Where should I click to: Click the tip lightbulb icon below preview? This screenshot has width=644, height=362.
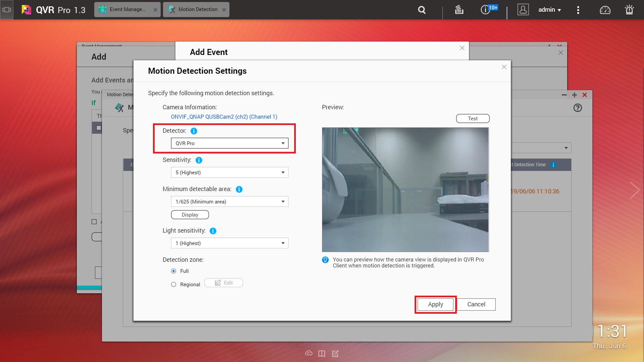click(325, 260)
